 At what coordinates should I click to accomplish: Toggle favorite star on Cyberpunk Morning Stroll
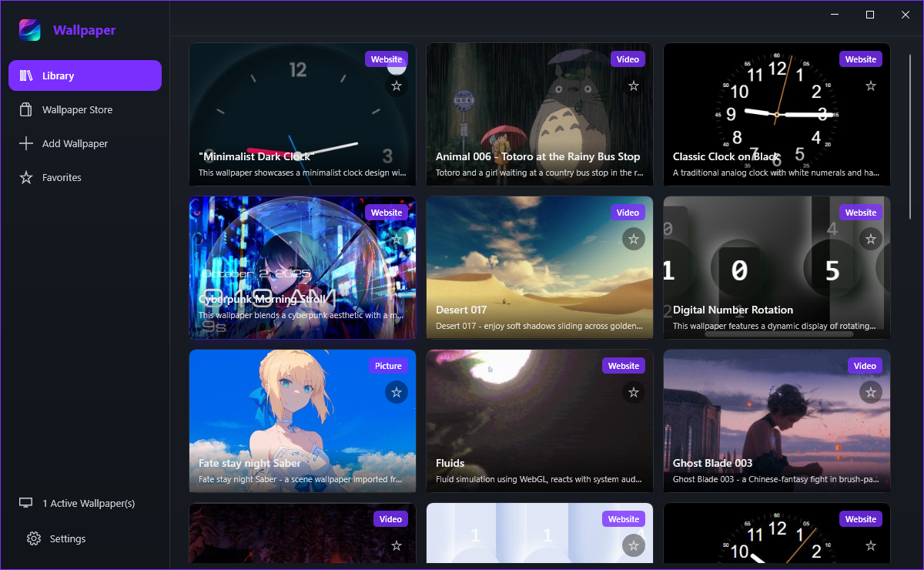pos(397,239)
